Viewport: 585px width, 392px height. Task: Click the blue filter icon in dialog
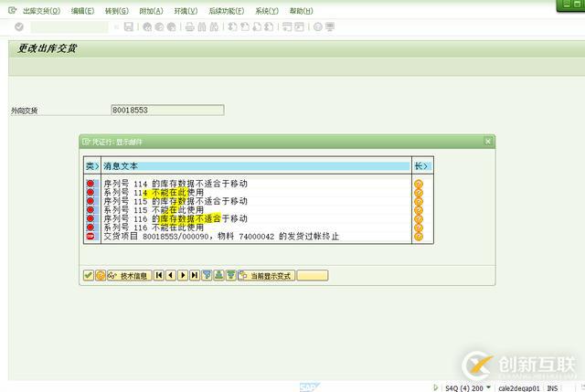click(207, 275)
